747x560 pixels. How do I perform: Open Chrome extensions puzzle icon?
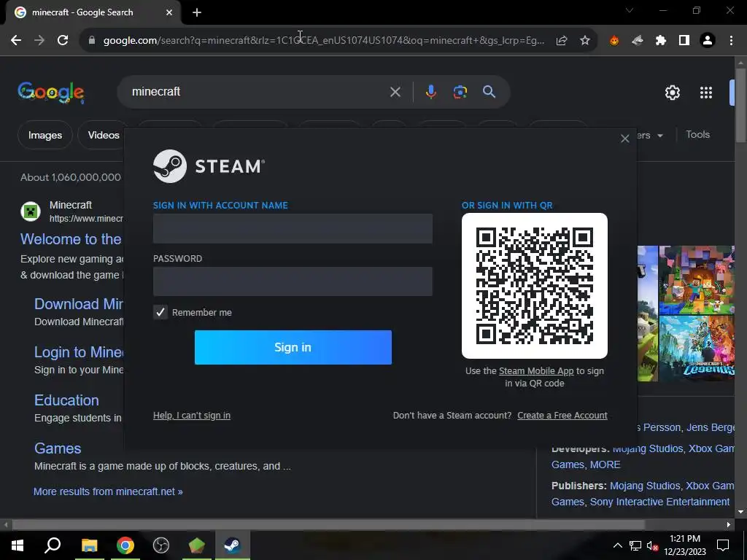tap(661, 41)
